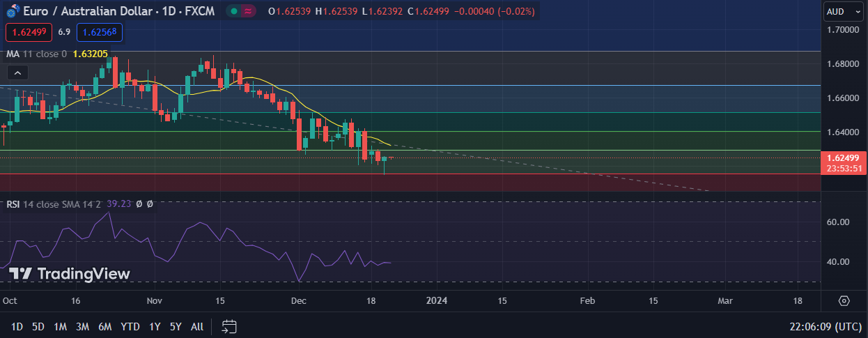The height and width of the screenshot is (338, 868).
Task: Select the All time range
Action: tap(197, 326)
